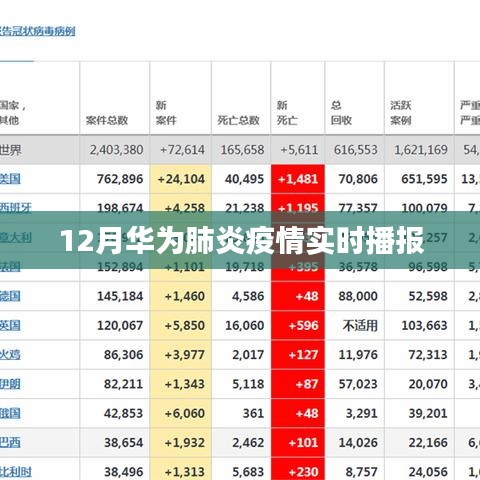Open the 英国 country link
The height and width of the screenshot is (480, 480).
[10, 326]
